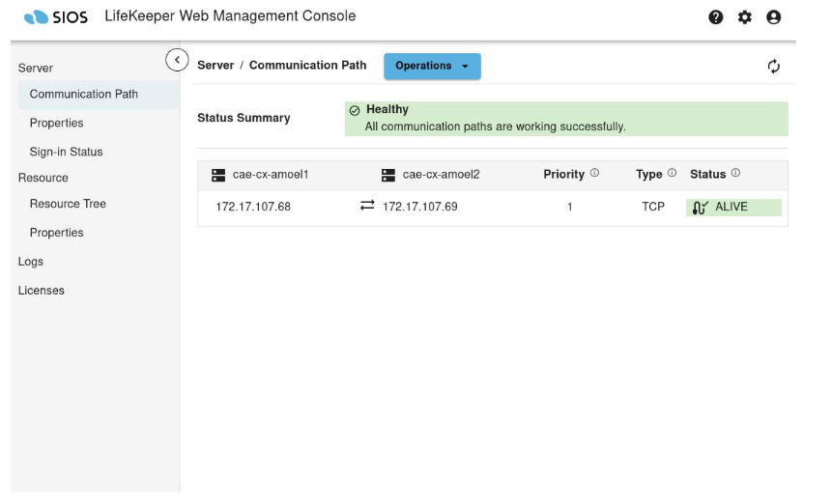831x504 pixels.
Task: Collapse the sidebar with the chevron button
Action: click(x=177, y=60)
